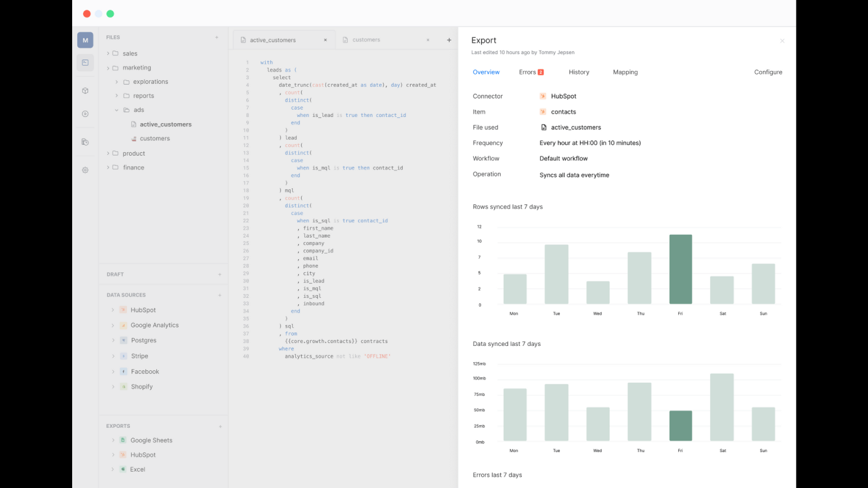Expand Google Sheets under Exports
Viewport: 868px width, 488px height.
pyautogui.click(x=113, y=440)
